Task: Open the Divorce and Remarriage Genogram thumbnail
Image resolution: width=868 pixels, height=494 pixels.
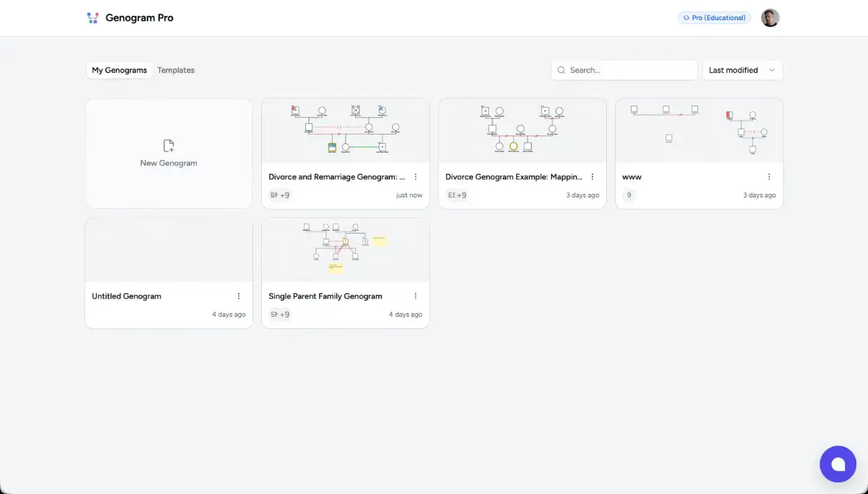Action: [x=345, y=131]
